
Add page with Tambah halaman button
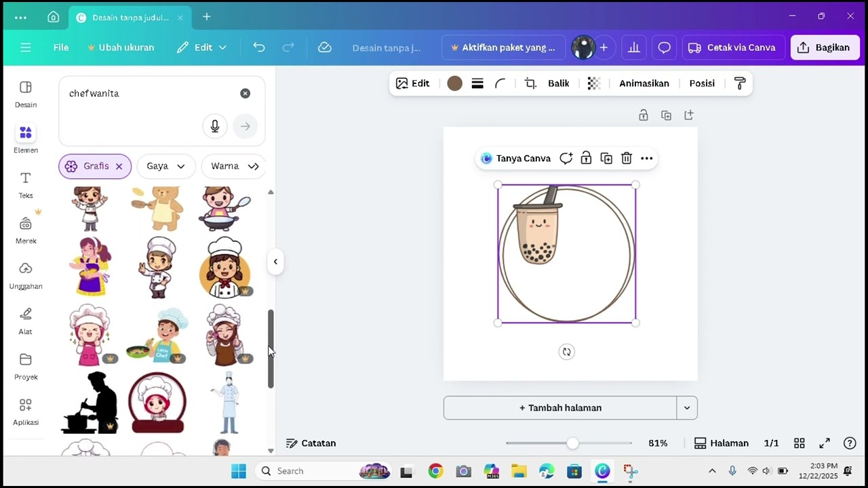click(x=560, y=408)
